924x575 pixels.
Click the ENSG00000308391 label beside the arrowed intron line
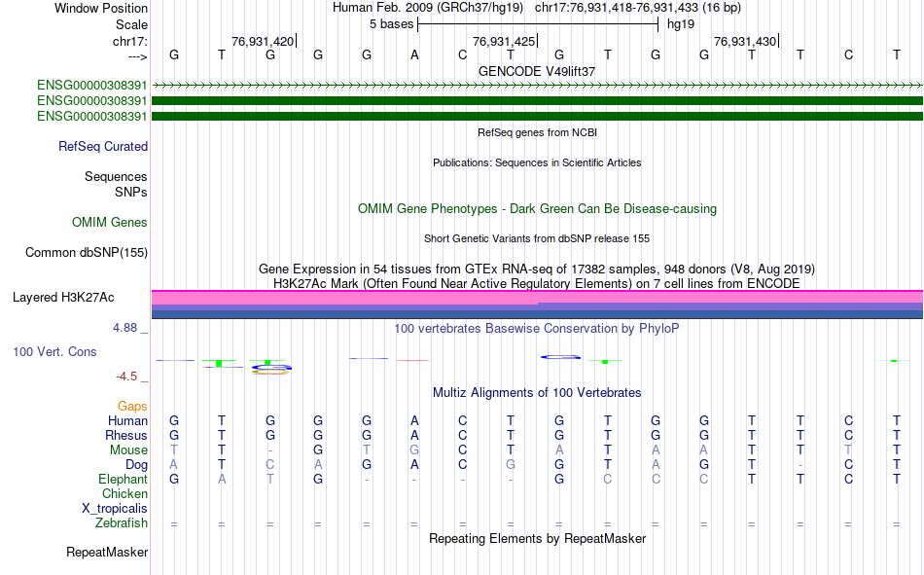[92, 85]
